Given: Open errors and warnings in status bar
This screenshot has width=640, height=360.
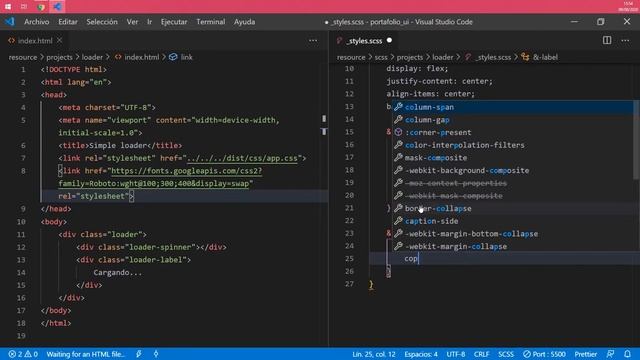Looking at the screenshot, I should [23, 354].
